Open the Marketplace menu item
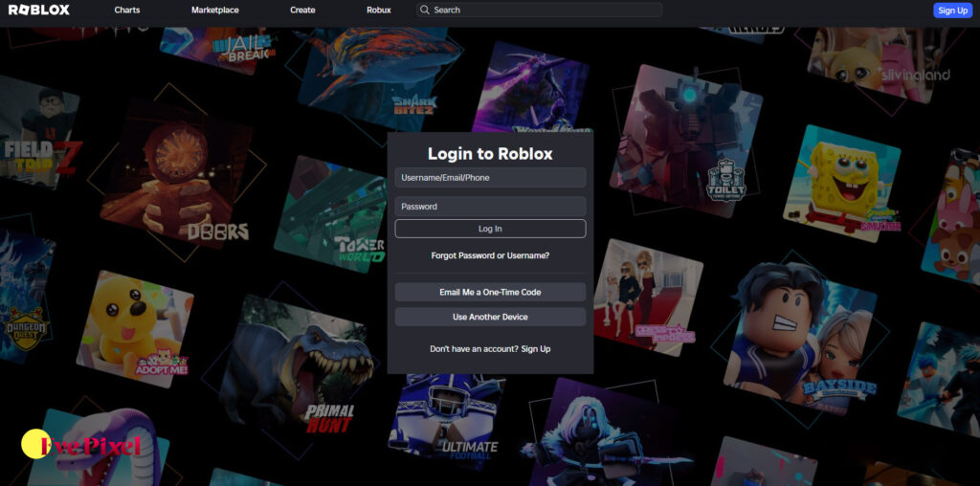The height and width of the screenshot is (486, 980). point(215,10)
